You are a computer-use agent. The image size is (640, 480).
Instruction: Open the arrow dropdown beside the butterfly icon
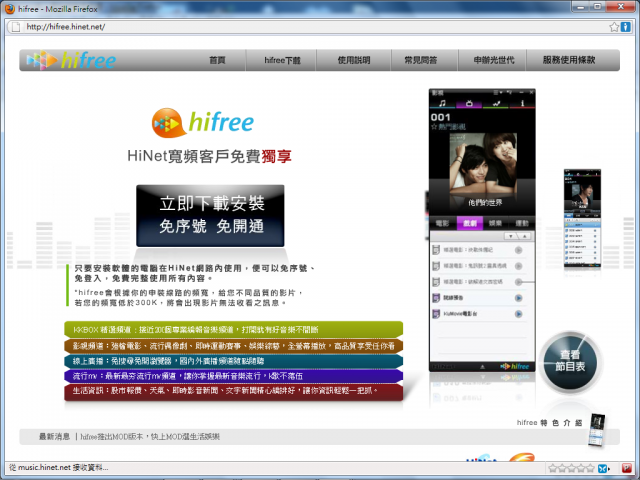pos(609,469)
